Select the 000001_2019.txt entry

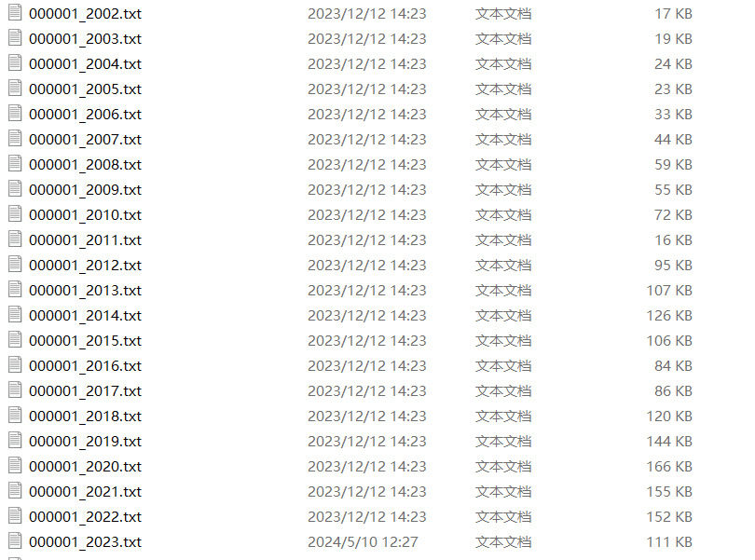(x=85, y=442)
